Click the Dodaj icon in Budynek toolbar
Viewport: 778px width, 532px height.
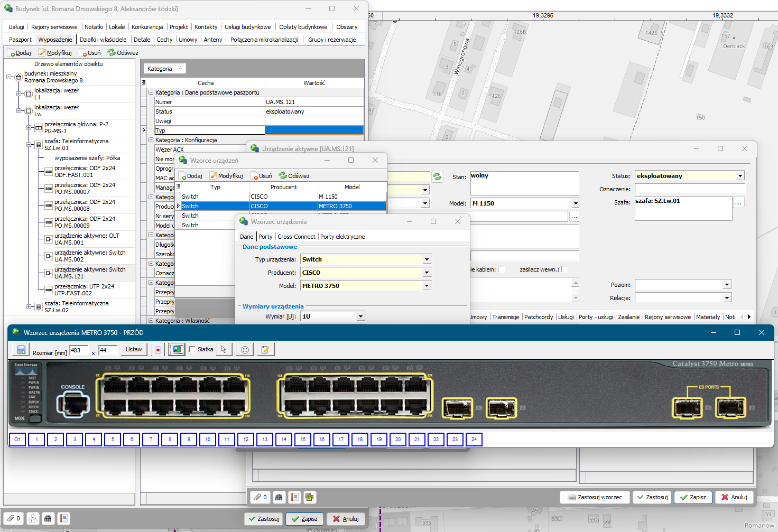click(x=20, y=53)
